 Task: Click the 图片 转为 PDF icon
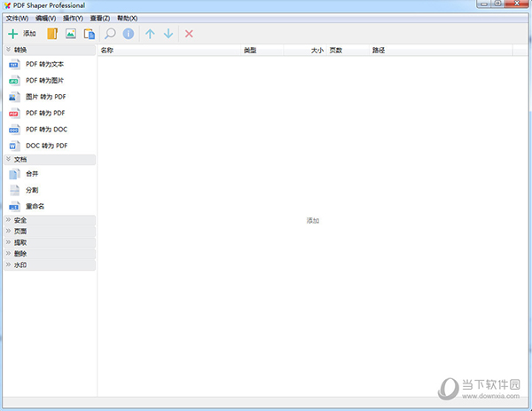(x=14, y=97)
